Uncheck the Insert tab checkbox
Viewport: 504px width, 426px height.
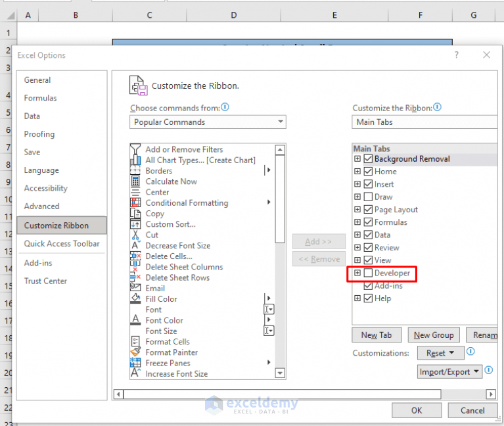(x=368, y=184)
